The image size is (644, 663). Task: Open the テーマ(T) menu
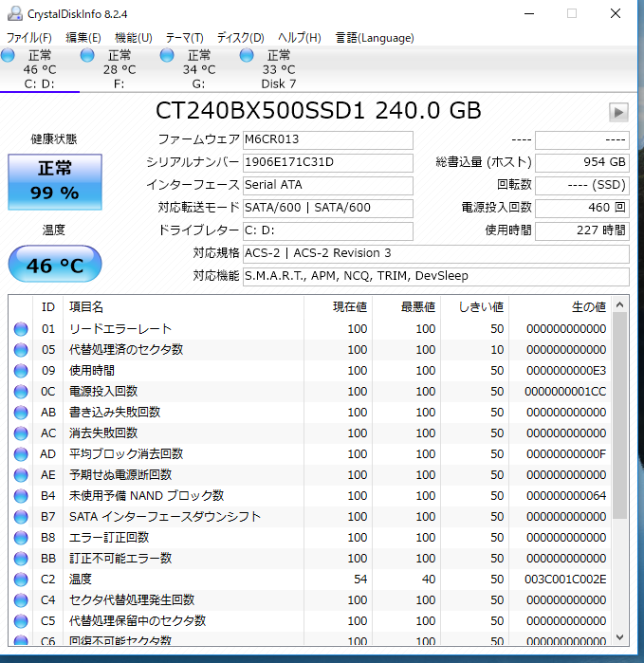(x=184, y=38)
